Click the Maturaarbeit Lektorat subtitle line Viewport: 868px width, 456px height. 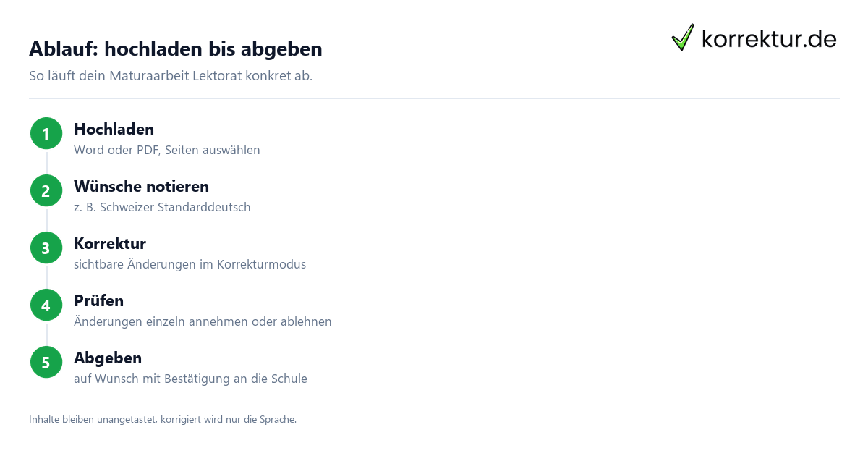tap(171, 76)
